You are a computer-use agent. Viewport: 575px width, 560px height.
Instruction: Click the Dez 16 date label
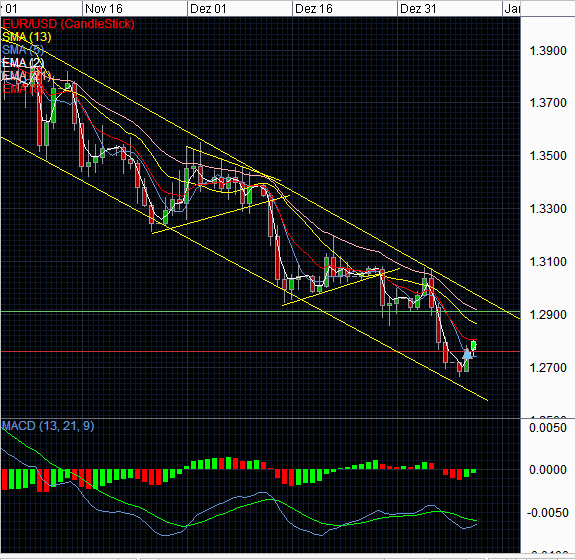click(314, 8)
